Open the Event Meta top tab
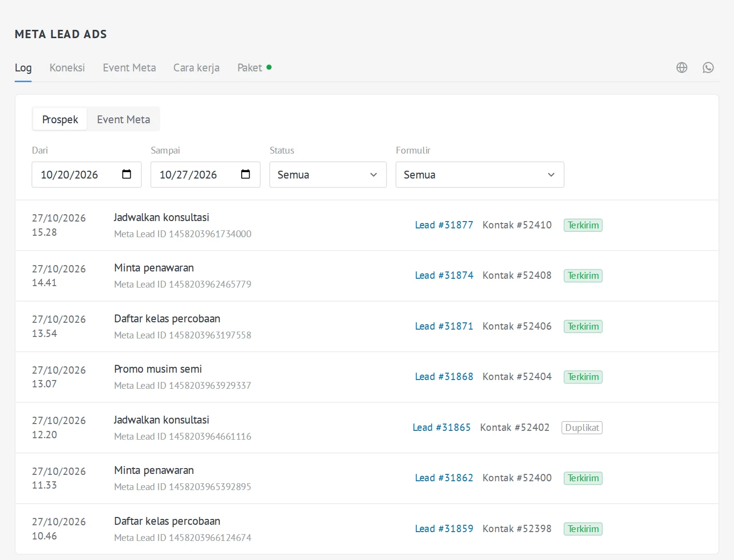This screenshot has height=560, width=734. point(129,67)
